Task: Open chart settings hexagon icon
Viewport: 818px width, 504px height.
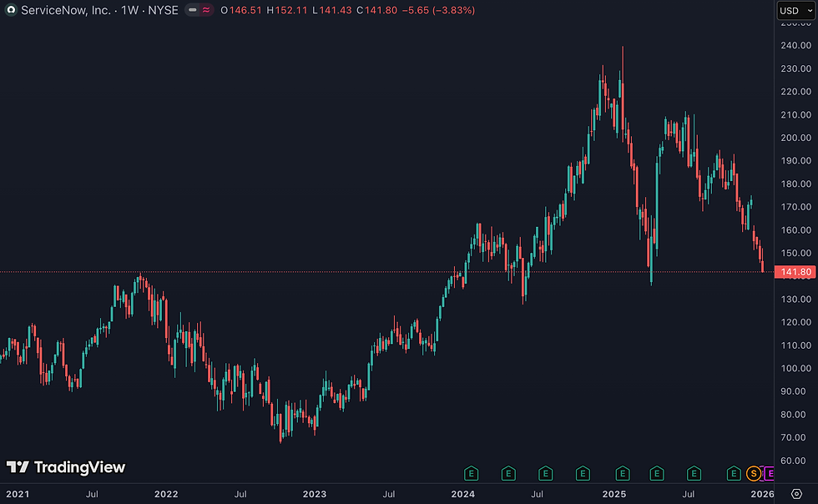Action: [x=796, y=493]
